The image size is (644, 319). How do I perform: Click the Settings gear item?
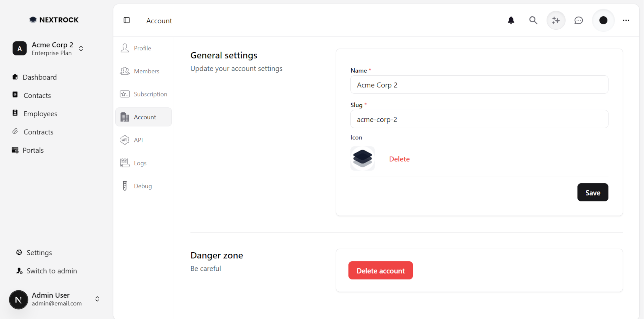click(x=39, y=252)
